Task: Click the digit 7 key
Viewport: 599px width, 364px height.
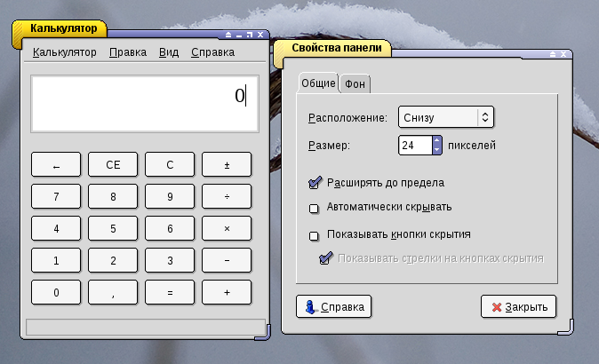Action: 56,196
